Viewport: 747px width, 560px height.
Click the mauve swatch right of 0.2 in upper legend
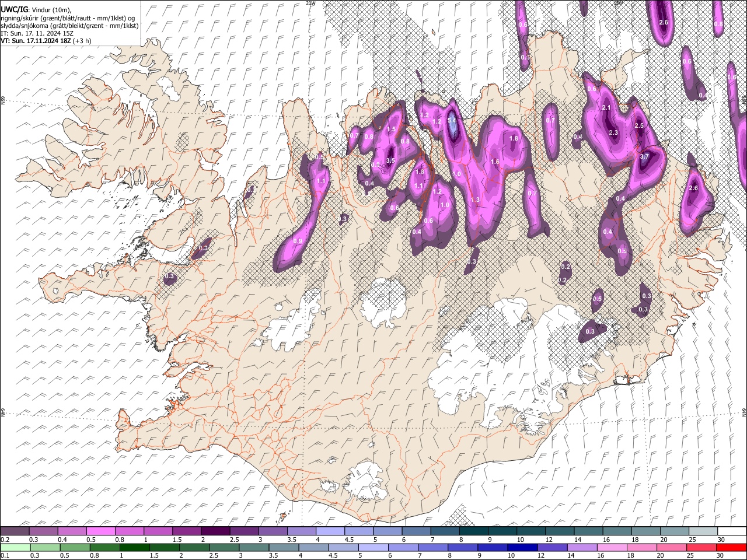point(15,531)
